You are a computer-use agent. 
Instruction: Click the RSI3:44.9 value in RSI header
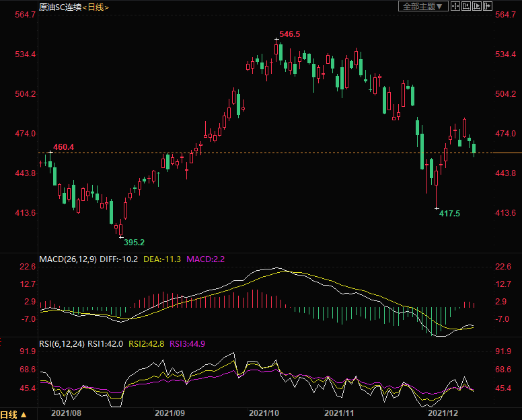click(187, 343)
